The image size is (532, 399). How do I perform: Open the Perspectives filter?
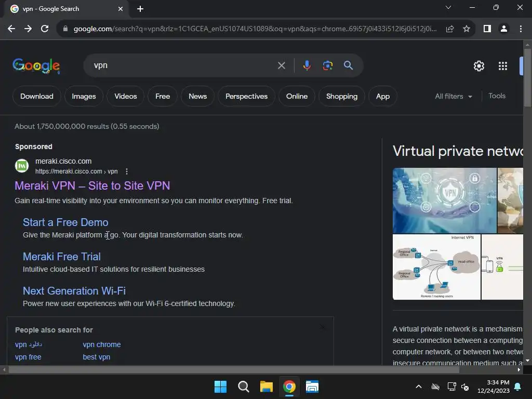[246, 96]
